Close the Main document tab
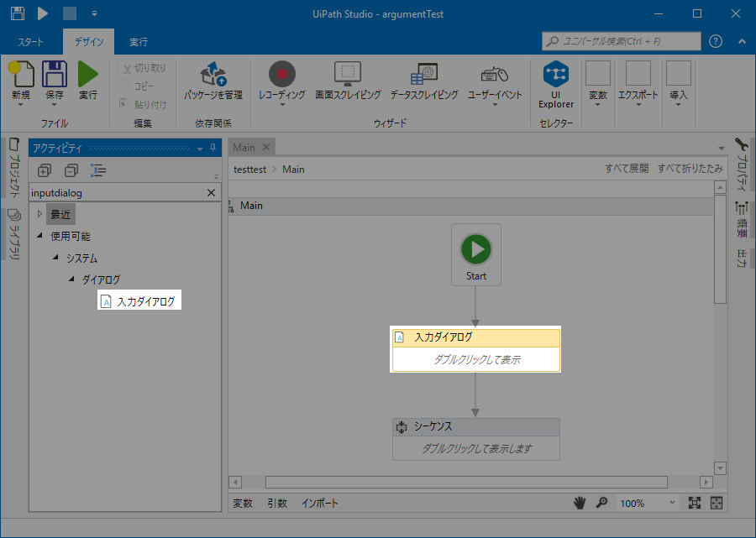756x538 pixels. coord(266,147)
